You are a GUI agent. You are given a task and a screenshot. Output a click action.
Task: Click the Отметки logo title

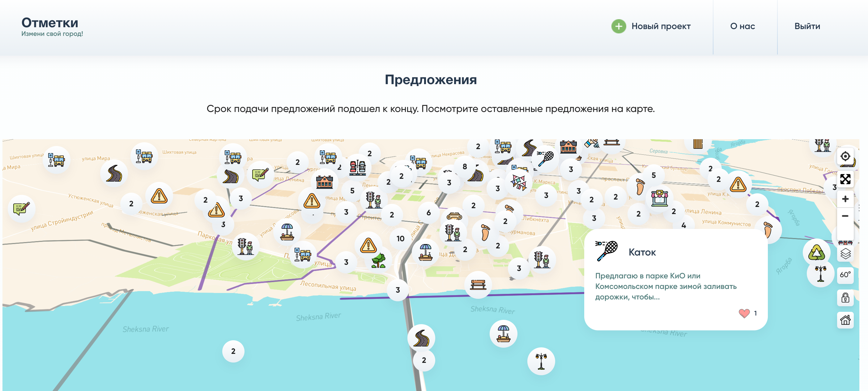(50, 23)
